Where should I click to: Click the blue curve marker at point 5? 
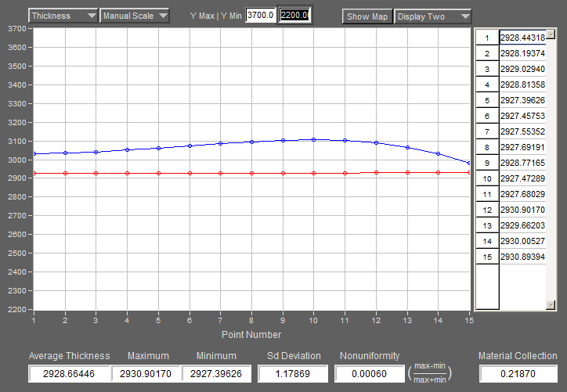click(x=158, y=148)
